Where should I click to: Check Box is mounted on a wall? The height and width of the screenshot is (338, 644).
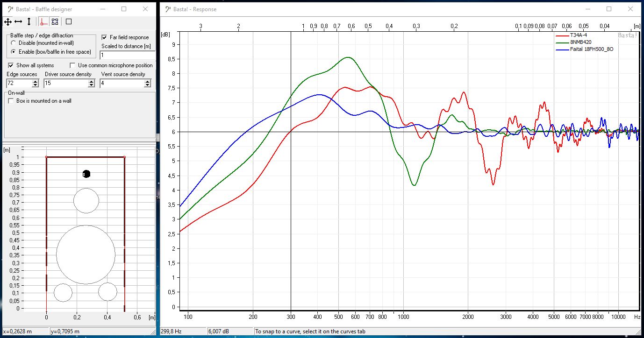point(11,101)
